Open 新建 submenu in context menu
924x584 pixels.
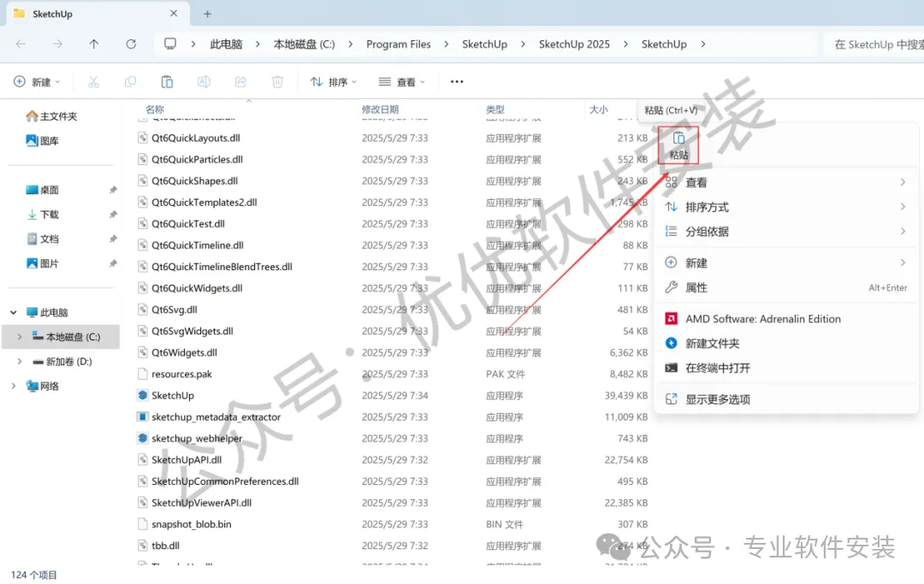[x=785, y=263]
